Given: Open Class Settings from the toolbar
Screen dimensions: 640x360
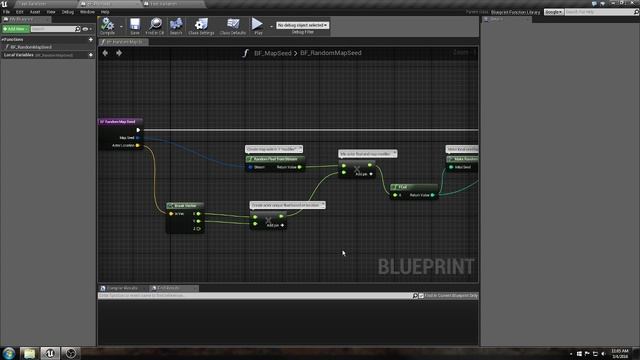Looking at the screenshot, I should (x=201, y=26).
